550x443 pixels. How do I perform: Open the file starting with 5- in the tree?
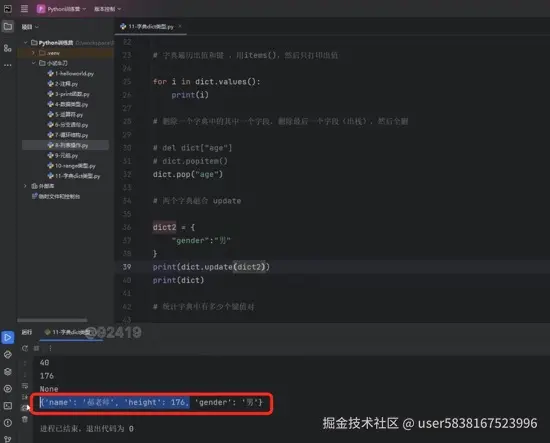pyautogui.click(x=69, y=114)
